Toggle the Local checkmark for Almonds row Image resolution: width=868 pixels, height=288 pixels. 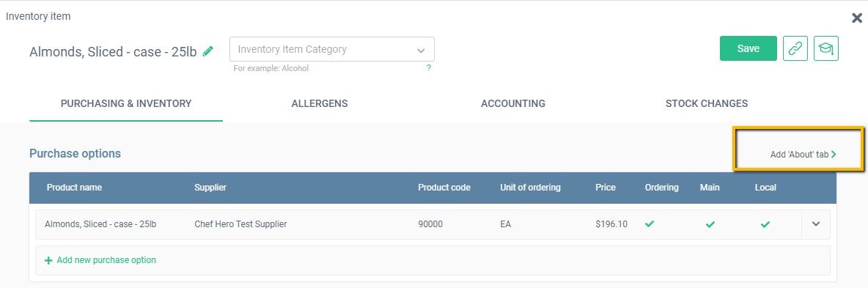coord(765,224)
